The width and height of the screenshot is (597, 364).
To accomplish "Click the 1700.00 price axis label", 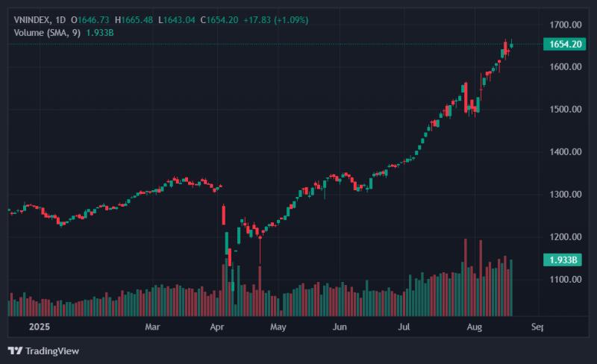I will click(565, 25).
